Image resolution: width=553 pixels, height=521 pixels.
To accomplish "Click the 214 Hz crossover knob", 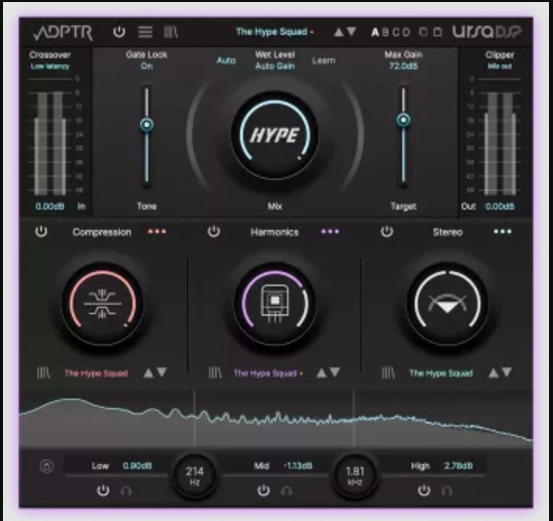I will click(x=195, y=475).
